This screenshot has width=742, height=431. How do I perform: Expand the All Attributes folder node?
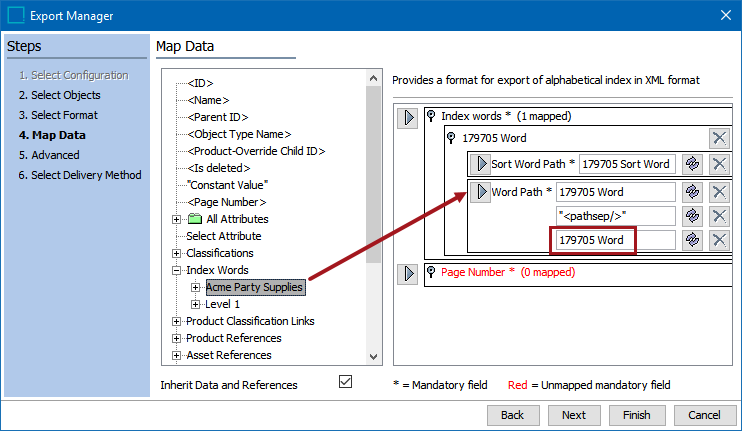click(x=177, y=219)
